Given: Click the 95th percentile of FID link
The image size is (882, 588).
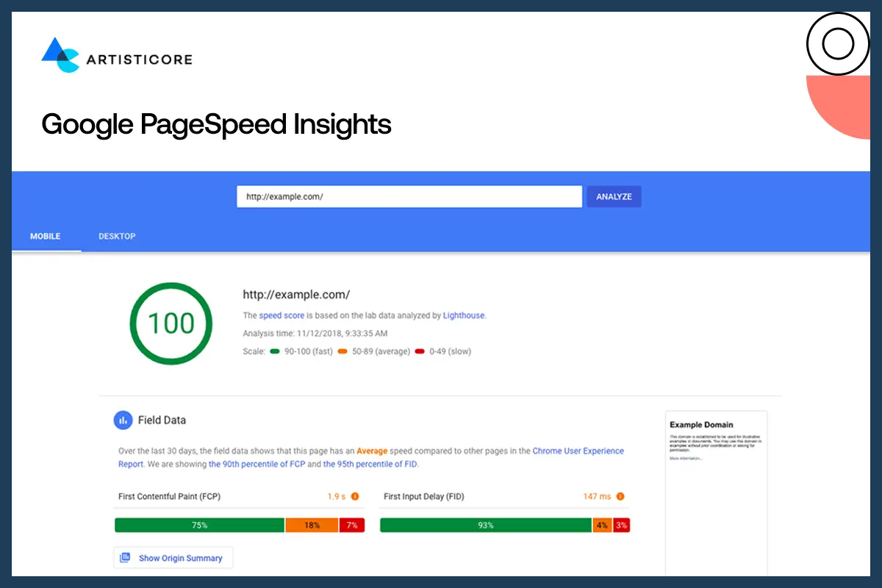Looking at the screenshot, I should pyautogui.click(x=370, y=464).
